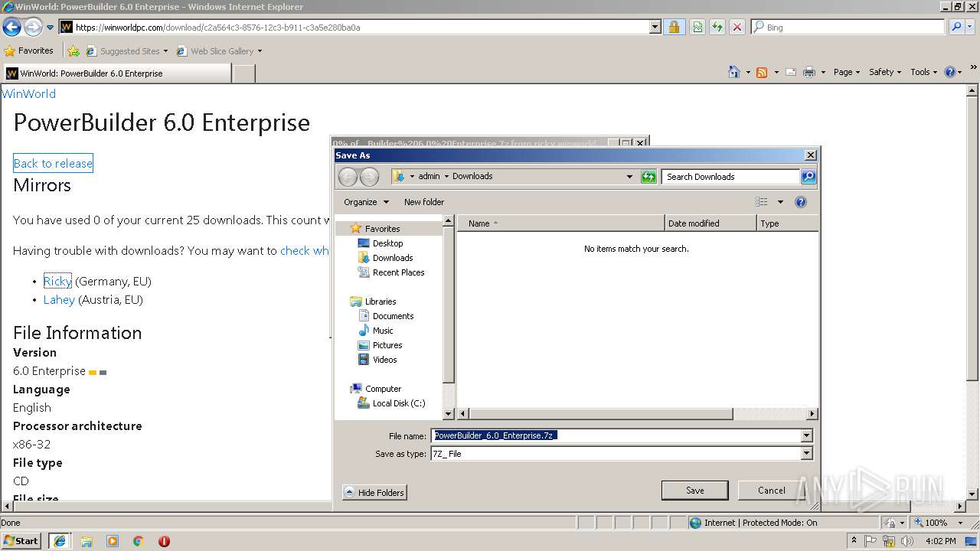The width and height of the screenshot is (980, 551).
Task: Go back in Internet Explorer
Action: pos(11,27)
